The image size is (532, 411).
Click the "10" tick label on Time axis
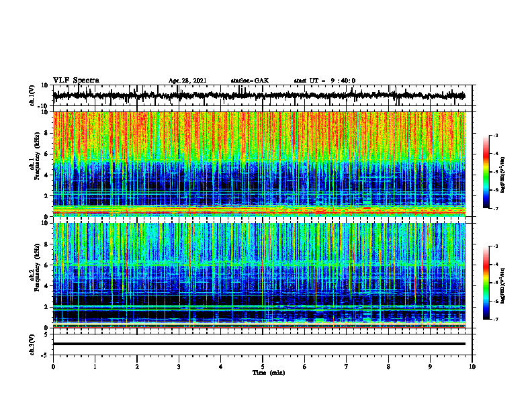472,367
